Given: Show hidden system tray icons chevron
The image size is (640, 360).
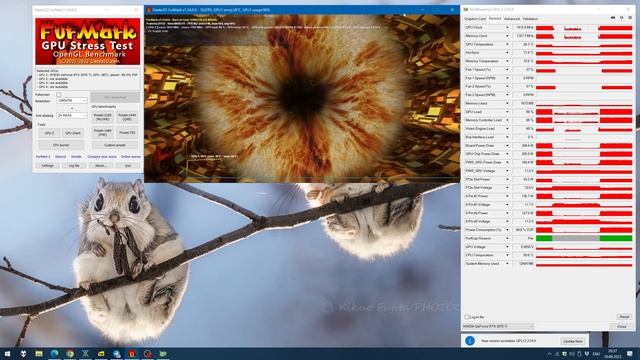Looking at the screenshot, I should 549,354.
